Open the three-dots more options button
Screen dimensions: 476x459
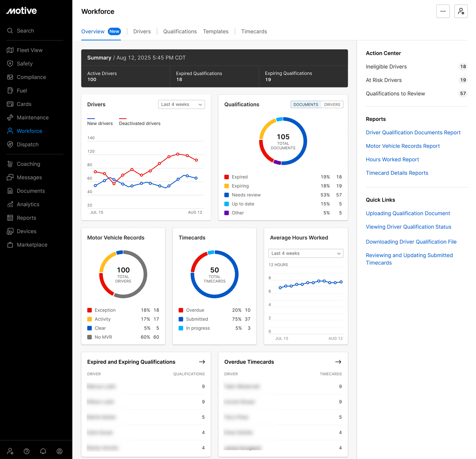point(443,11)
